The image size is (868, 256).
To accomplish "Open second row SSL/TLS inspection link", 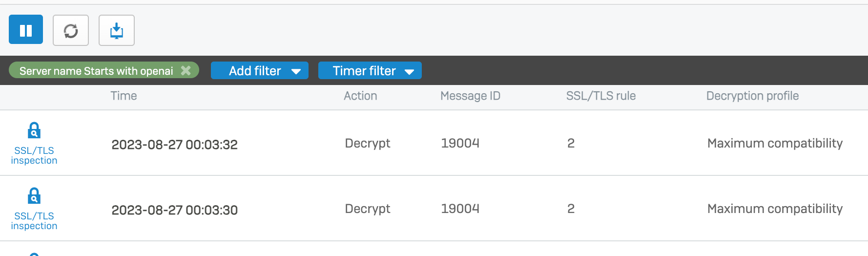I will tap(34, 221).
